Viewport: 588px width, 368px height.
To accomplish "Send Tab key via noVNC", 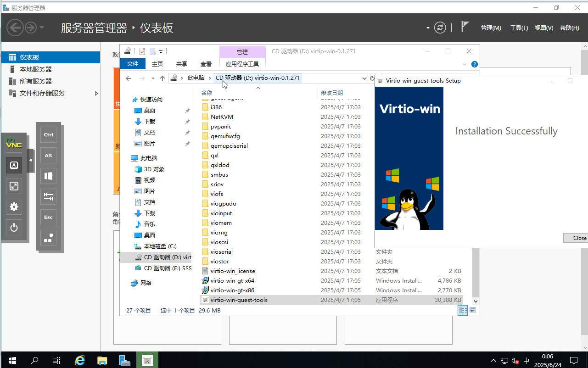I will [48, 197].
